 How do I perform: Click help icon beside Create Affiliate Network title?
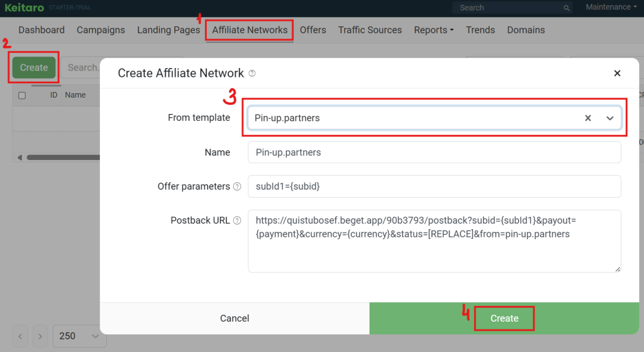click(252, 73)
